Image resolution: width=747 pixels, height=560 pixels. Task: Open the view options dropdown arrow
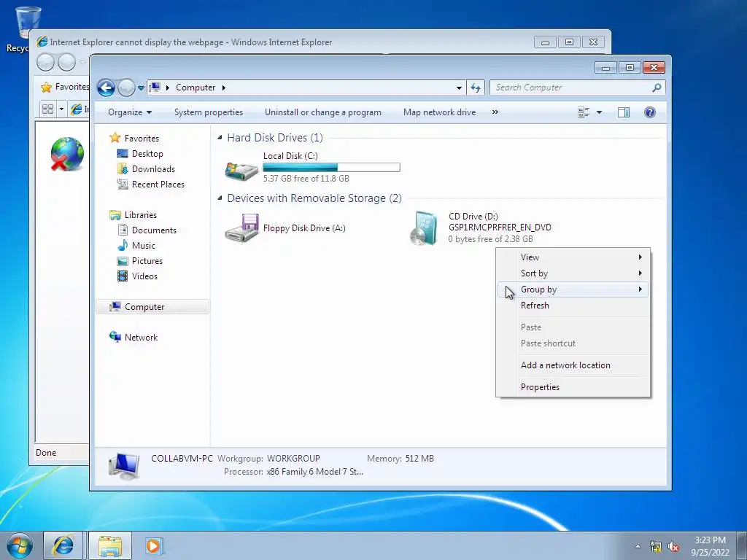click(x=600, y=112)
